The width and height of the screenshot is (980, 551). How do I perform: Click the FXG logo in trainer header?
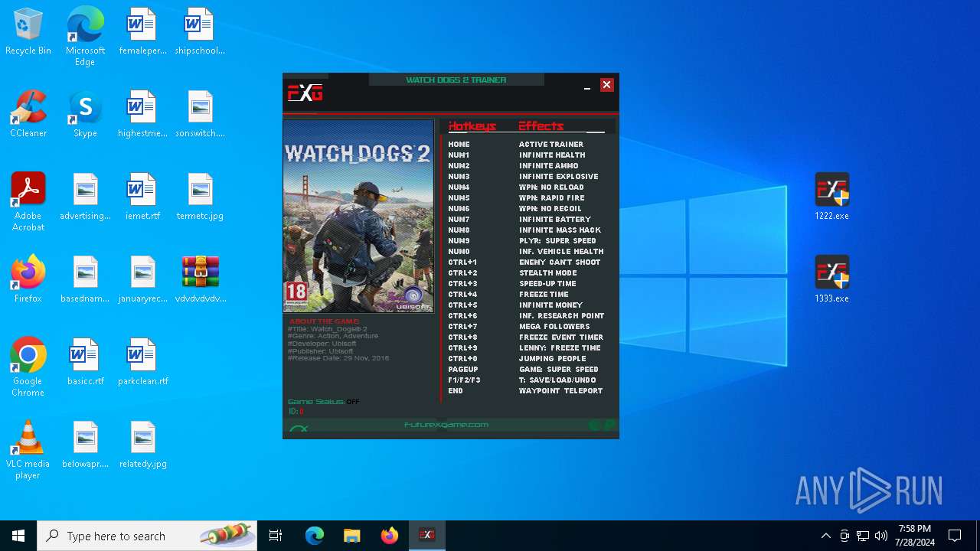pyautogui.click(x=305, y=93)
